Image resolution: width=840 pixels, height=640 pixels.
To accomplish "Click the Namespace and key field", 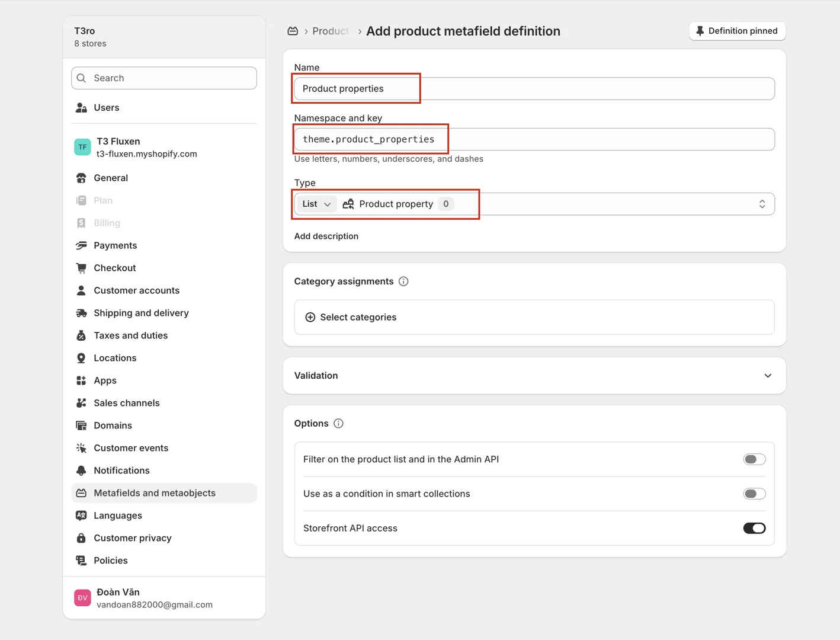I will [534, 139].
